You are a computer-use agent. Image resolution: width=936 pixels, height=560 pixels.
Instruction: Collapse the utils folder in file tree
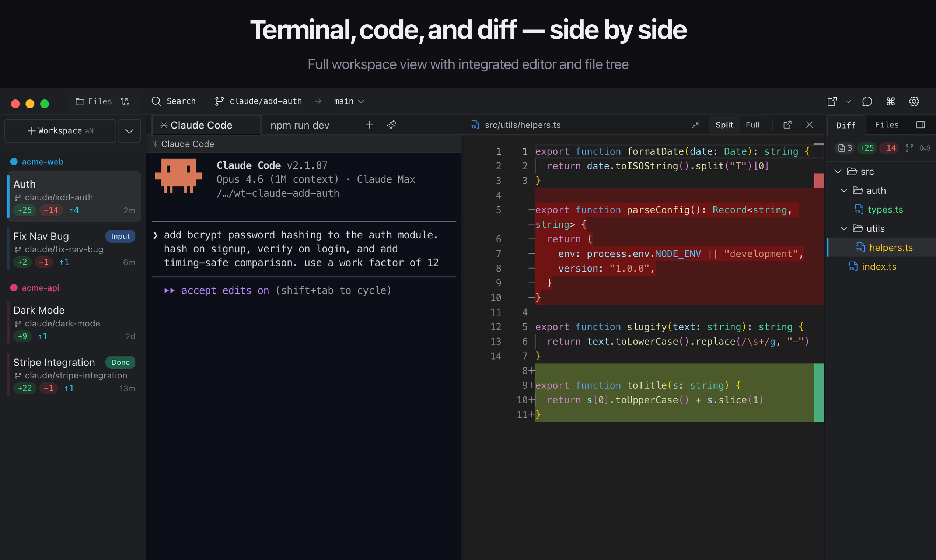pyautogui.click(x=844, y=229)
